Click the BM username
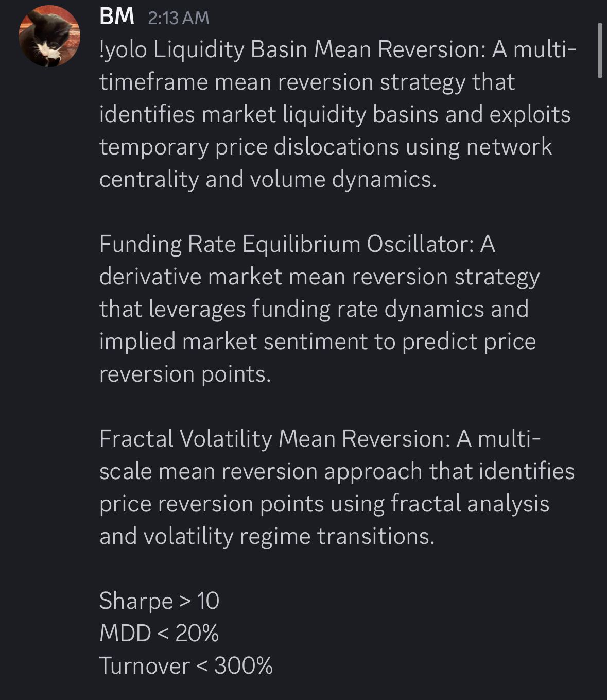The height and width of the screenshot is (700, 607). point(117,17)
